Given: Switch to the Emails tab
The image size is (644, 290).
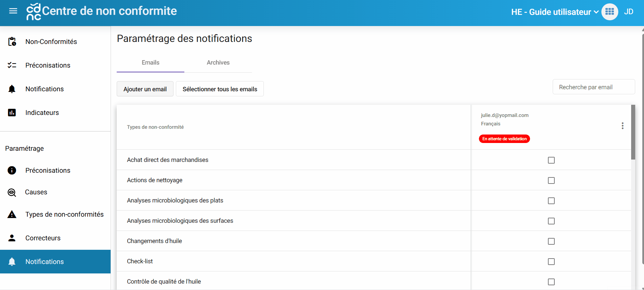Looking at the screenshot, I should (151, 63).
